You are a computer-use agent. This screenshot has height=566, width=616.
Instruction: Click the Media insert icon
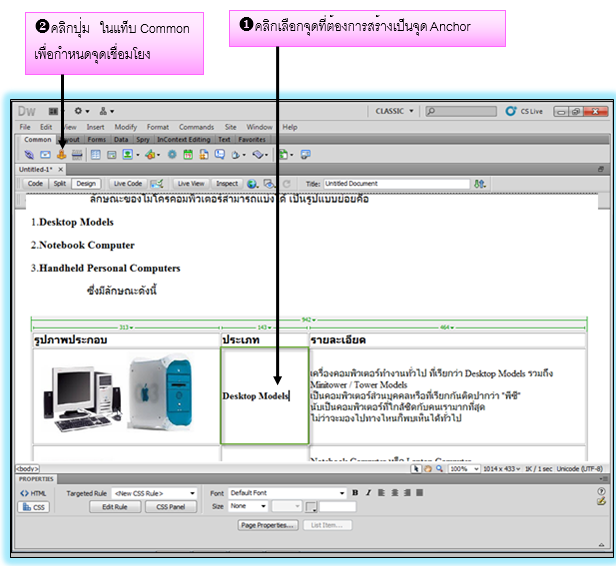point(150,155)
